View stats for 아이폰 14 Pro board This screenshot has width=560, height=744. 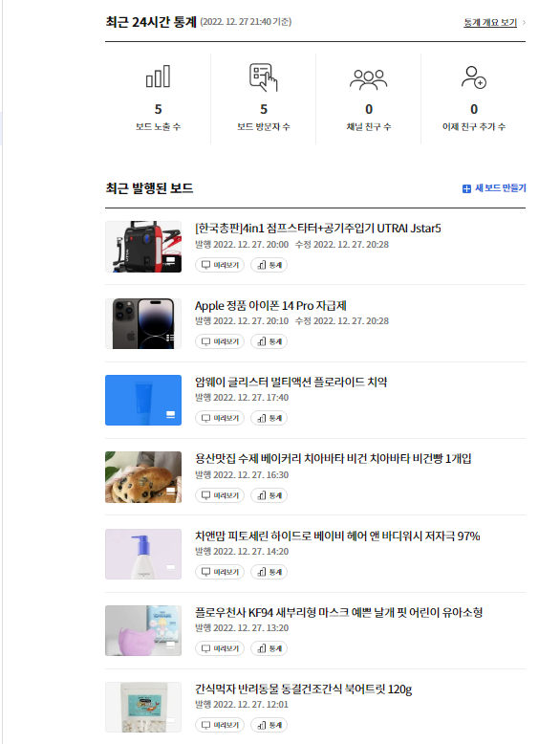coord(269,341)
